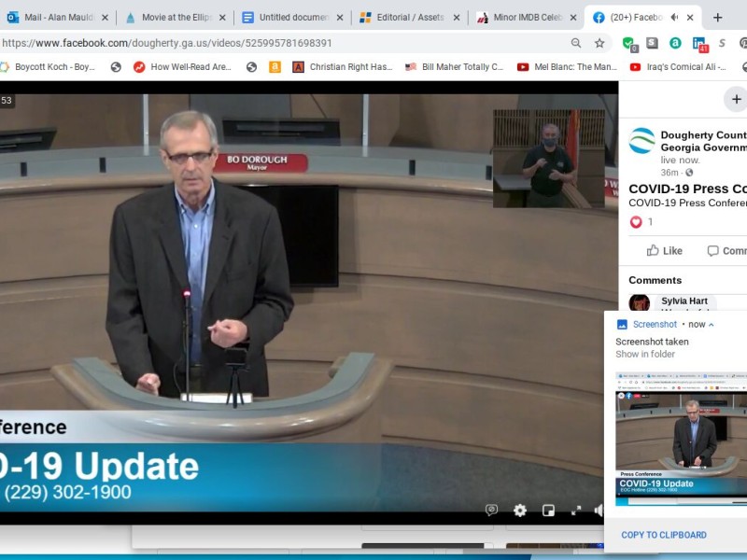Switch to Mail - Alan Mauldin tab
Viewport: 747px width, 560px height.
[58, 18]
